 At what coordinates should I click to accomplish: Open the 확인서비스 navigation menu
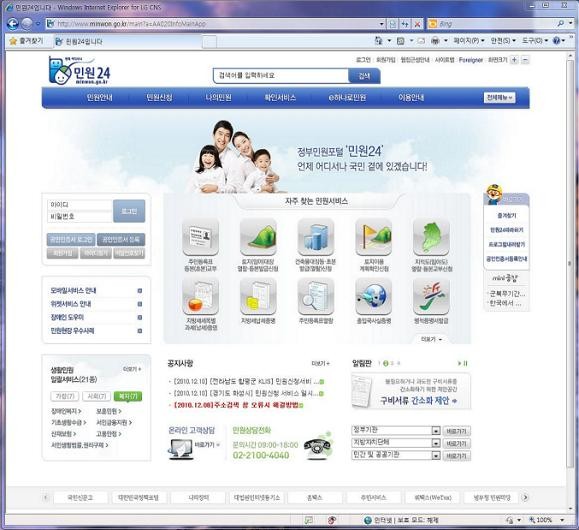tap(280, 98)
